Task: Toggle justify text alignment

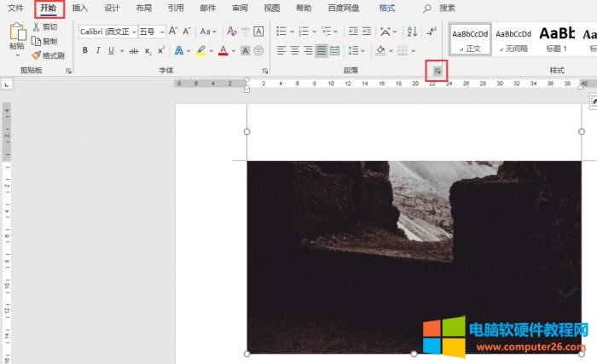Action: coord(321,50)
